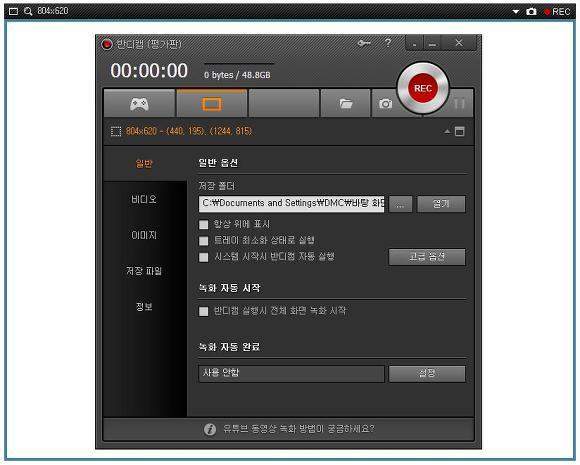
Task: Click the dotted rectangle region icon
Action: click(x=116, y=131)
